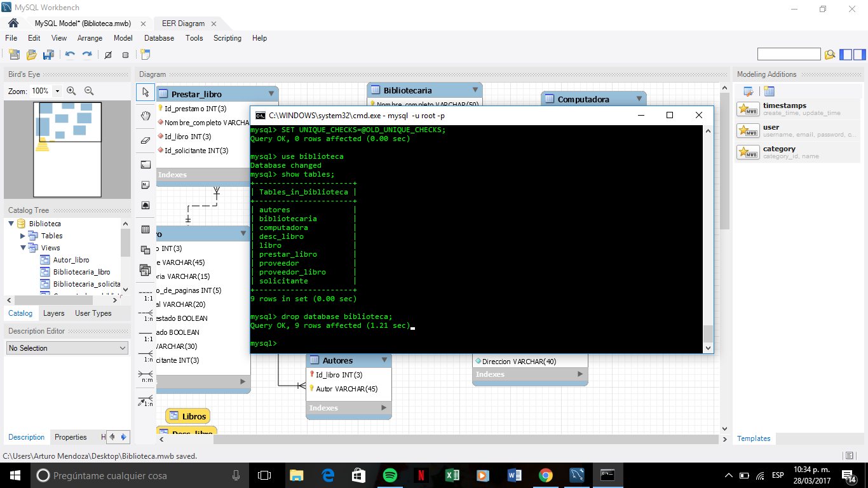Viewport: 868px width, 488px height.
Task: Redo the last action
Action: (87, 55)
